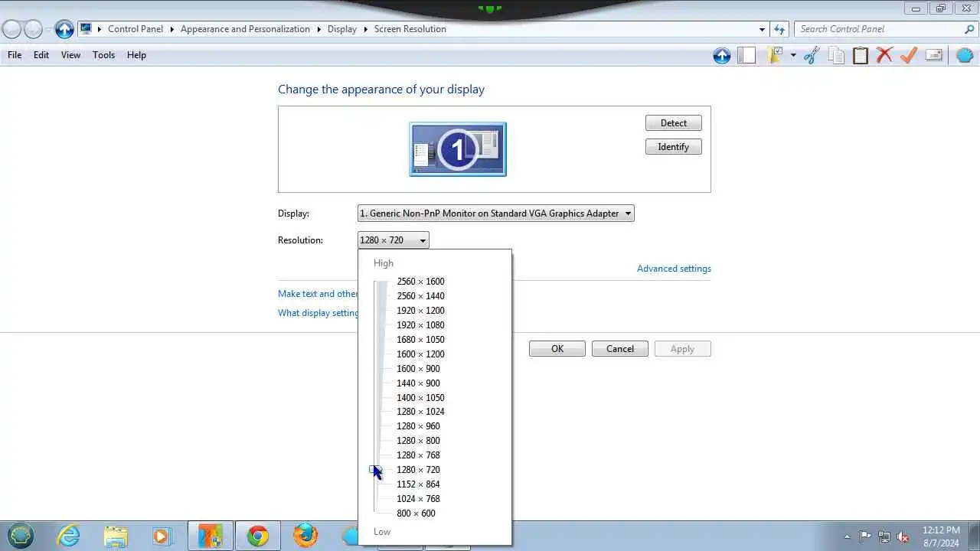
Task: Select the 800 × 600 resolution
Action: 416,514
